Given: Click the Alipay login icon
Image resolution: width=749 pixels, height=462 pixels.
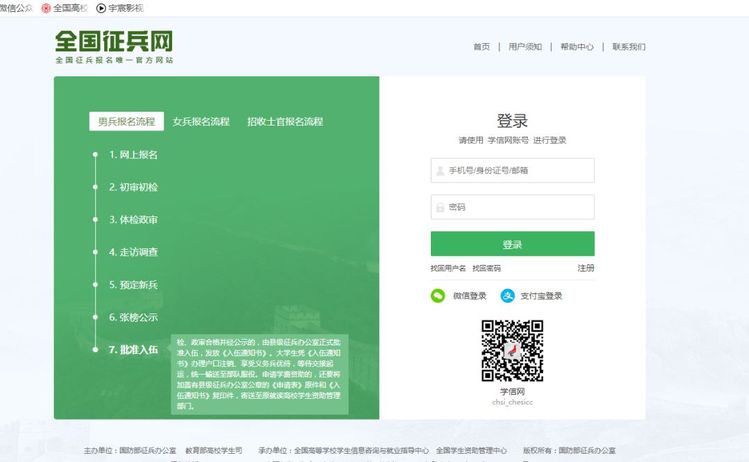Looking at the screenshot, I should (x=508, y=296).
